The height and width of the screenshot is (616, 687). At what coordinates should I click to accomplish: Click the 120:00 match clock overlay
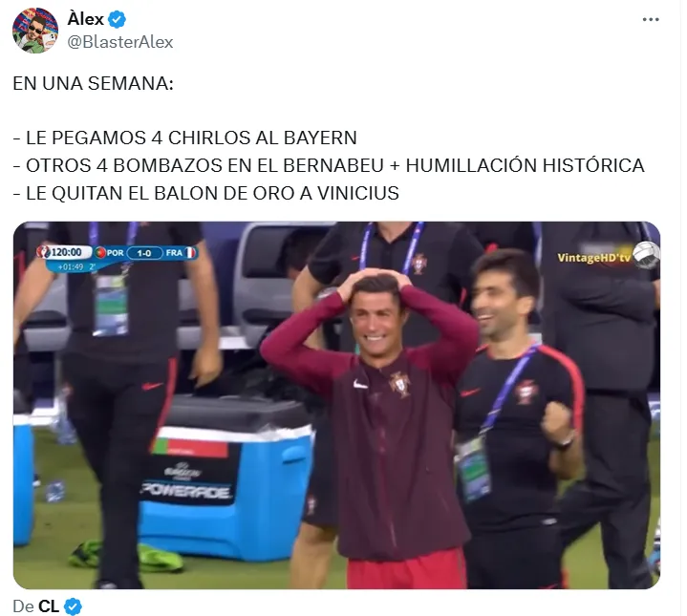(x=66, y=252)
